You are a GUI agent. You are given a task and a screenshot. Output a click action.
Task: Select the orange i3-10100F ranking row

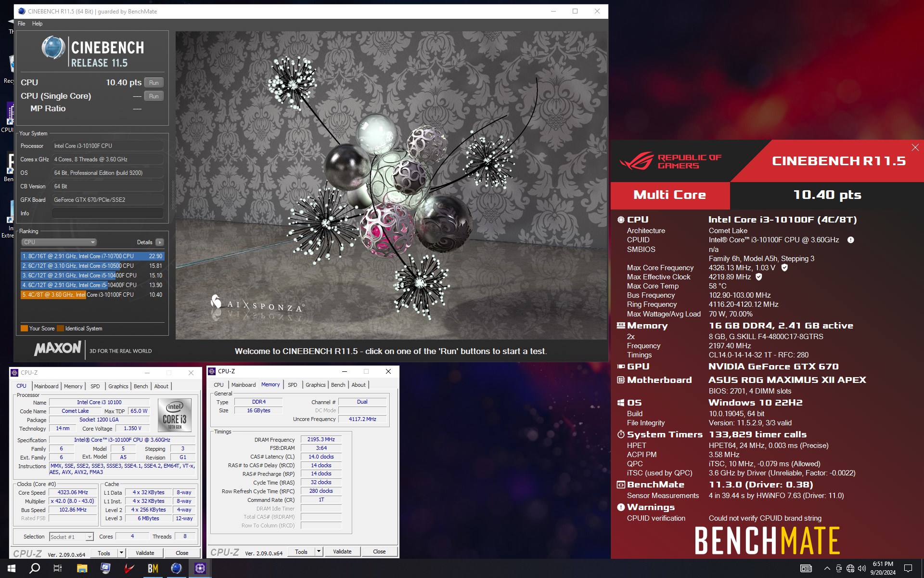pos(92,295)
